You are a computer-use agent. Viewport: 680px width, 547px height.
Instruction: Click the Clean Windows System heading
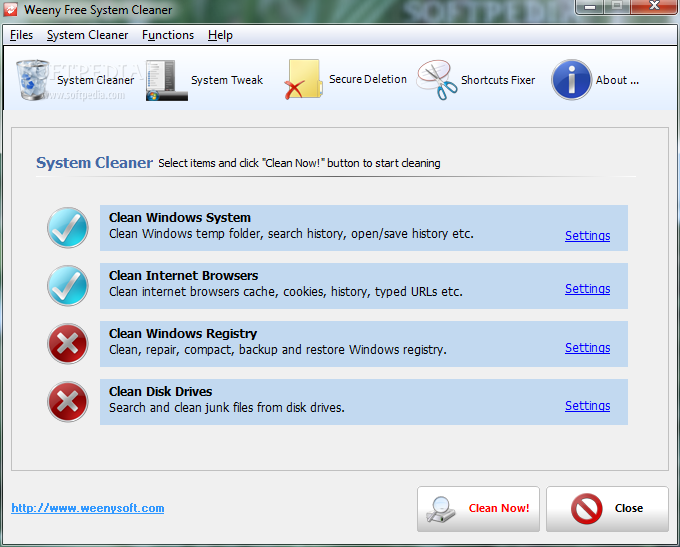pos(180,217)
